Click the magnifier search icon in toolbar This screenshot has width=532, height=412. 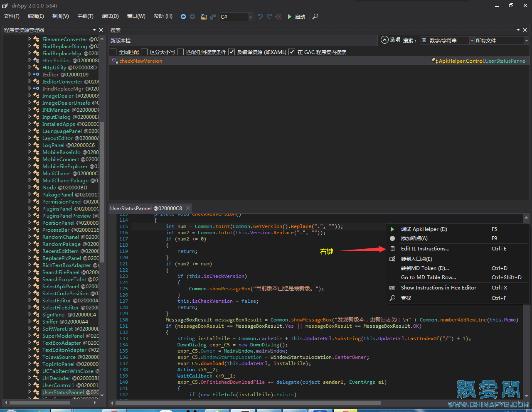coord(315,17)
